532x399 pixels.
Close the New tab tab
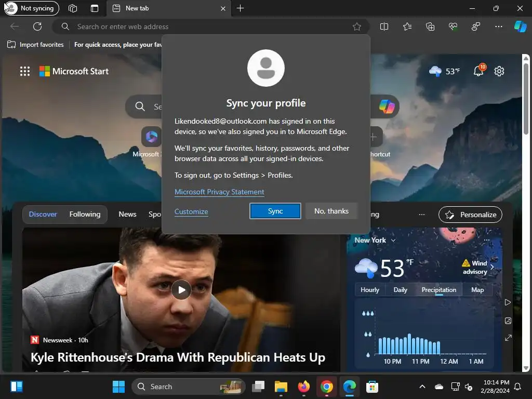click(x=223, y=8)
